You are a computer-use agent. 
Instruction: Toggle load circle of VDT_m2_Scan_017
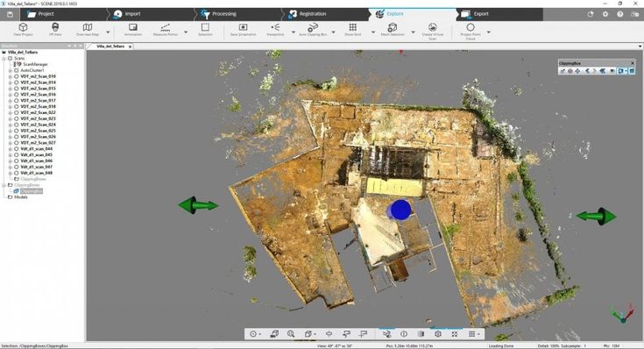click(x=17, y=100)
